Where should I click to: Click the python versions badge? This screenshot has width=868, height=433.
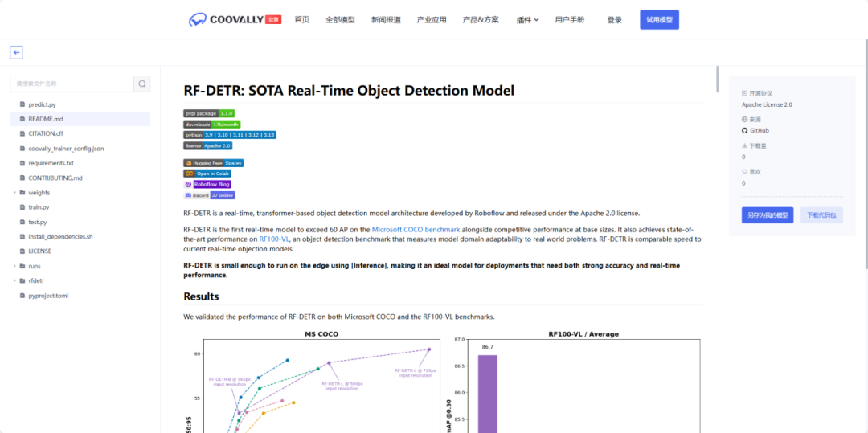pyautogui.click(x=230, y=135)
